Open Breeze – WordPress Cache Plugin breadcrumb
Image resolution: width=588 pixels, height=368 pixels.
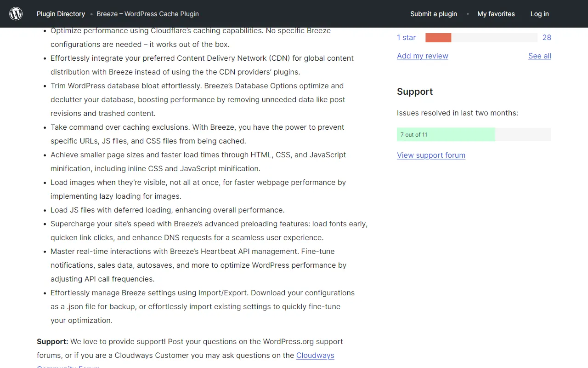[x=147, y=14]
